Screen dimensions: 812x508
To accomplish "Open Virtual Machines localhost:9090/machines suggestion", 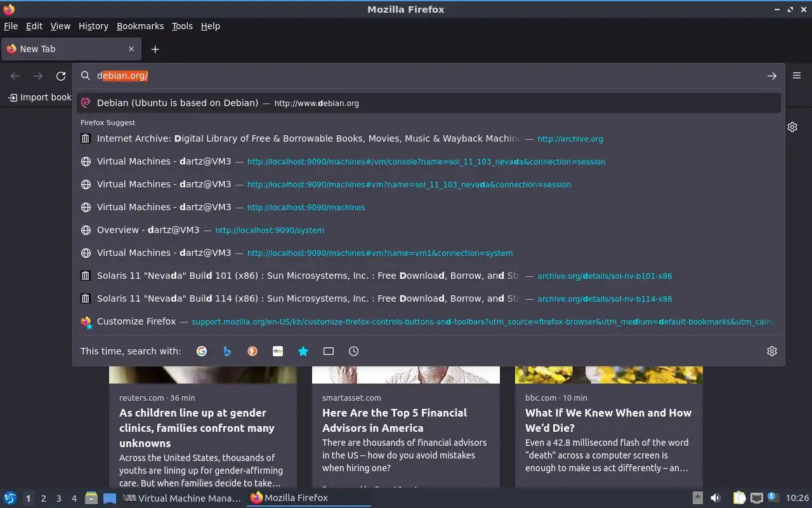I will point(429,207).
